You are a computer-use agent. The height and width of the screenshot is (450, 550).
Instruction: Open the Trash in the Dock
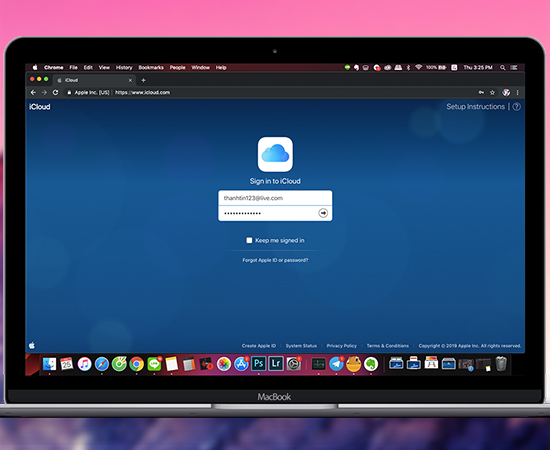501,364
